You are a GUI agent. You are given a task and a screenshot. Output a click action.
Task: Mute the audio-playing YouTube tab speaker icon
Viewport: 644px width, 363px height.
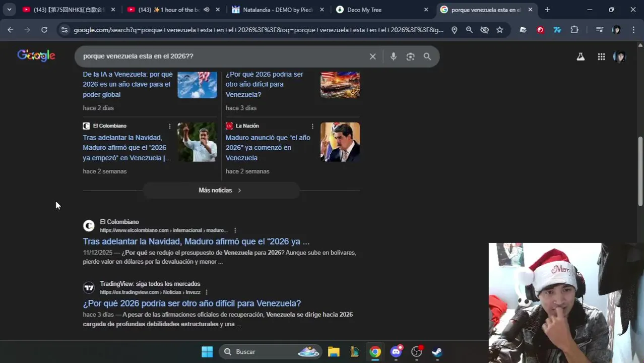[207, 10]
